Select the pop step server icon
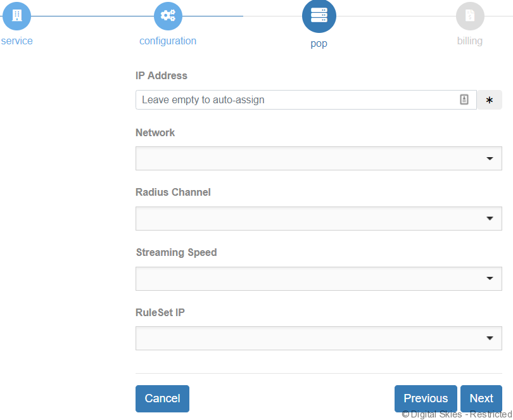This screenshot has width=513, height=420. coord(319,16)
